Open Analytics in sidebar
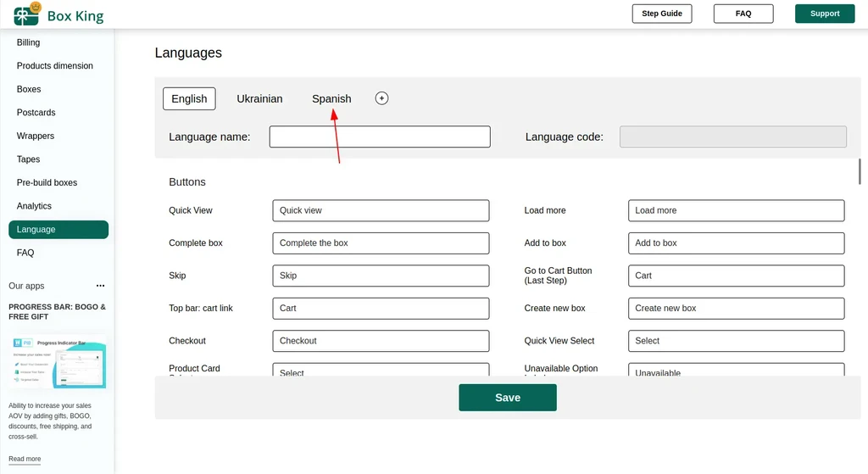The image size is (868, 474). pyautogui.click(x=34, y=206)
